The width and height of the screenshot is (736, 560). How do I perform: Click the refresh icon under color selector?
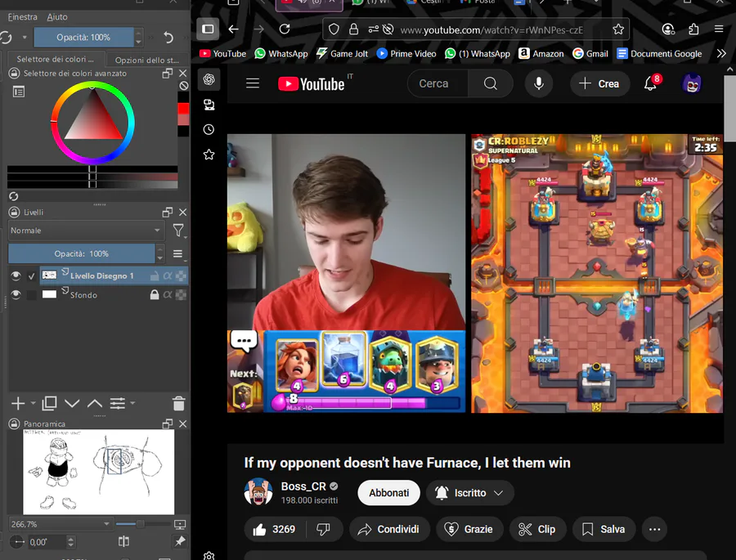[14, 196]
